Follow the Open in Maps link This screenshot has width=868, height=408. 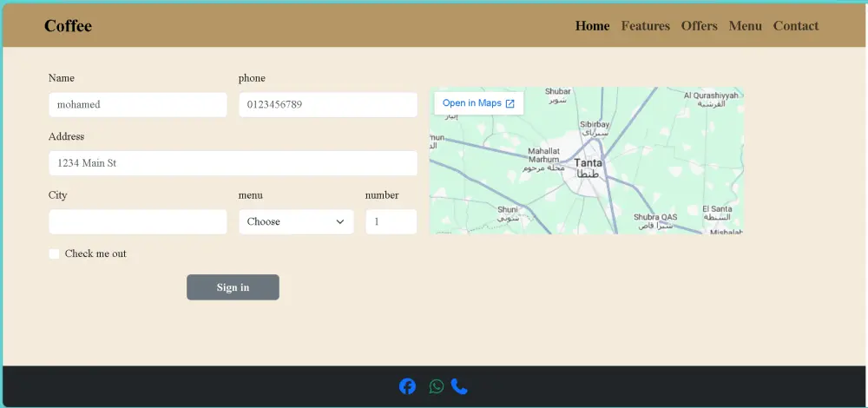click(478, 103)
